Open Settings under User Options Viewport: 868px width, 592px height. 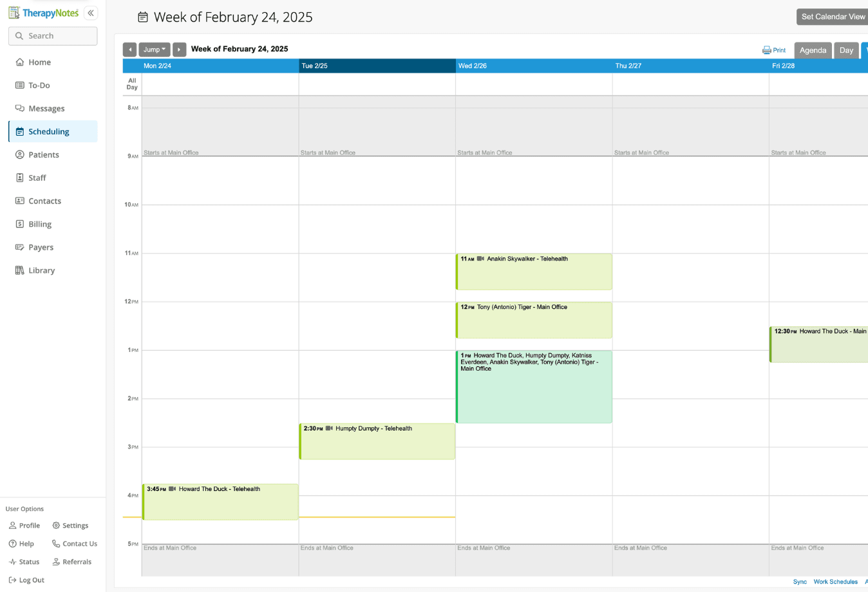pyautogui.click(x=70, y=526)
